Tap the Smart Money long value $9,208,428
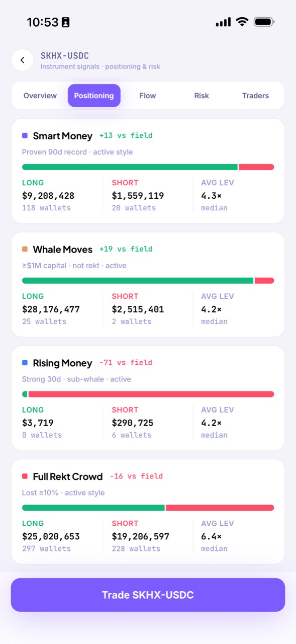 click(48, 196)
